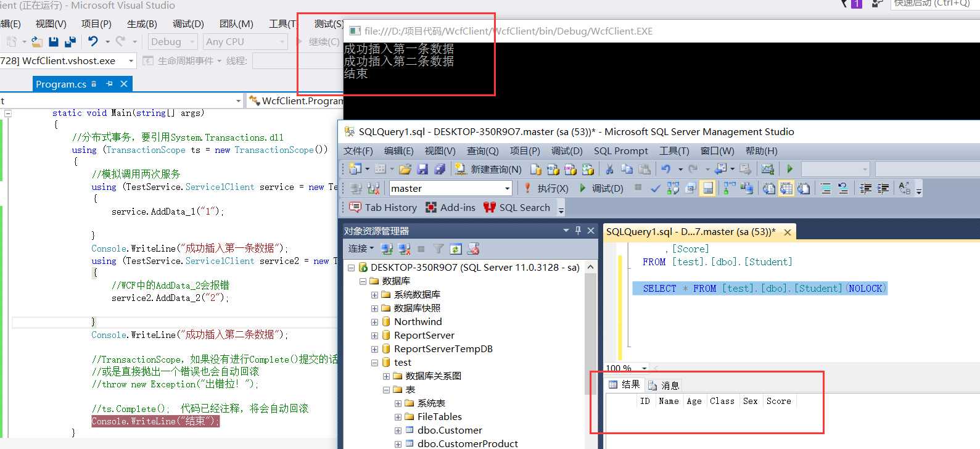The height and width of the screenshot is (449, 980).
Task: Click Save icon in Visual Studio toolbar
Action: pos(54,41)
